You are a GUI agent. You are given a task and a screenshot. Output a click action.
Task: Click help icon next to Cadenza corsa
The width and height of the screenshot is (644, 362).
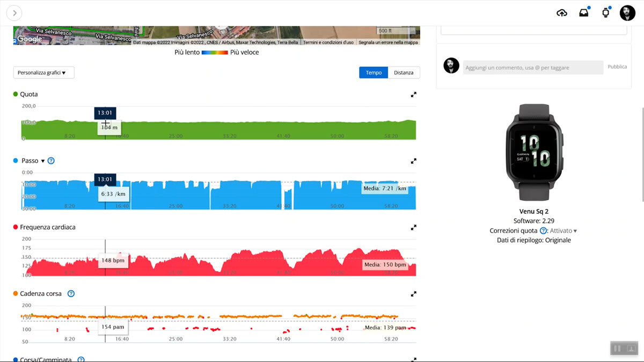pyautogui.click(x=71, y=294)
